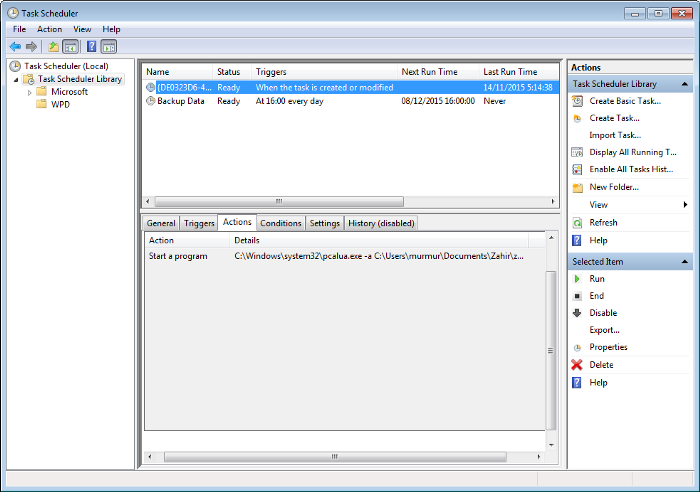Viewport: 700px width, 492px height.
Task: Open the File menu
Action: click(19, 29)
